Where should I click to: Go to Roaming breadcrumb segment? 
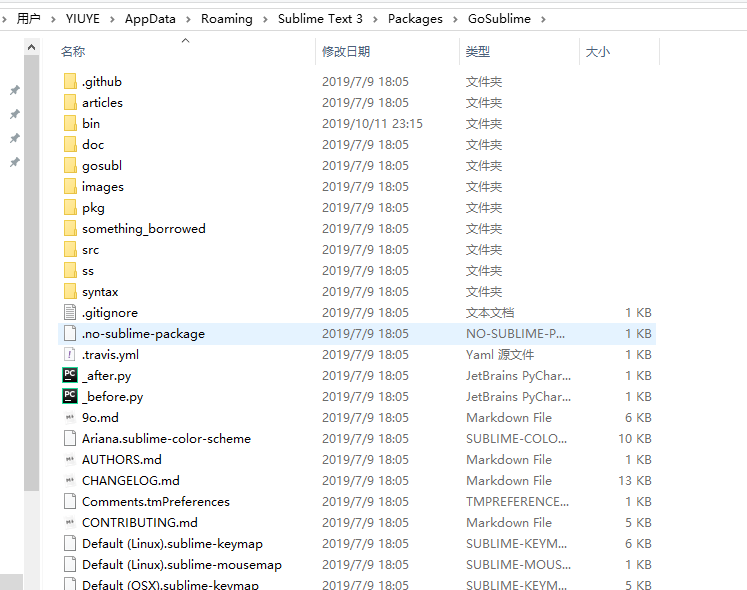click(x=227, y=19)
